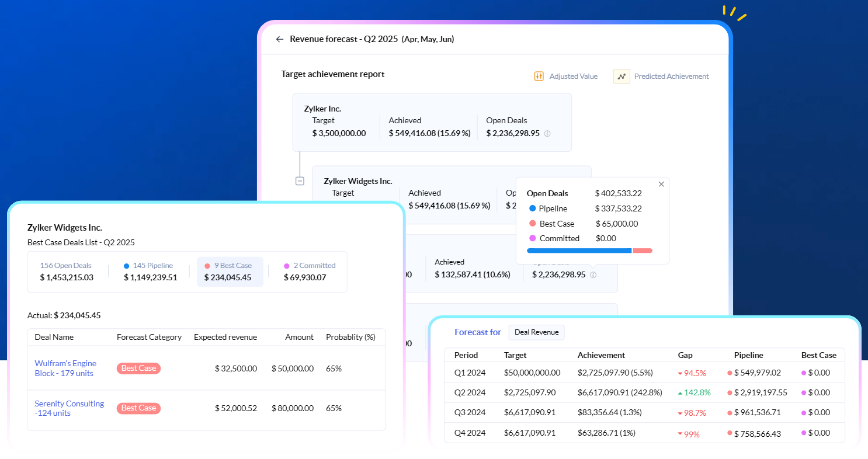Click info icon next to Zylker Inc. open deals
This screenshot has height=459, width=868.
click(x=547, y=134)
